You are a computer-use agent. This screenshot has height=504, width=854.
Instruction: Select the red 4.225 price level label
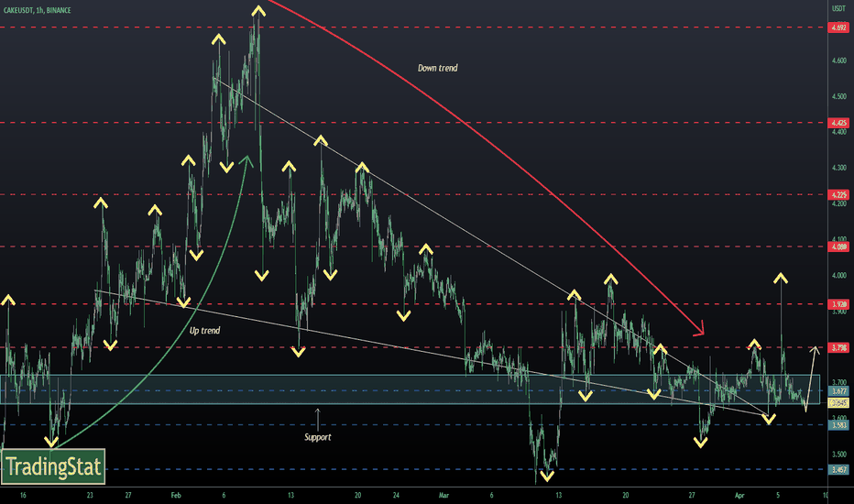(838, 195)
